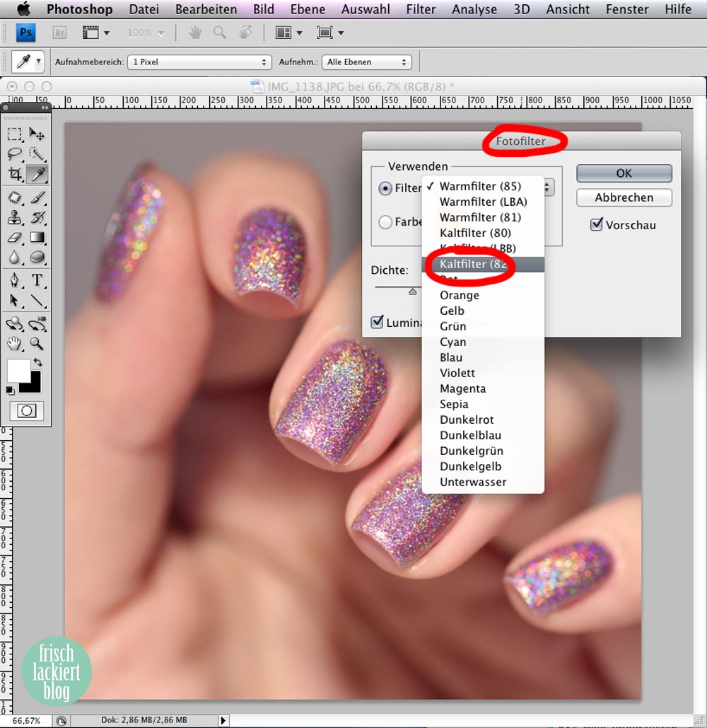Image resolution: width=707 pixels, height=728 pixels.
Task: Click the Photoshop application menu
Action: pyautogui.click(x=79, y=9)
